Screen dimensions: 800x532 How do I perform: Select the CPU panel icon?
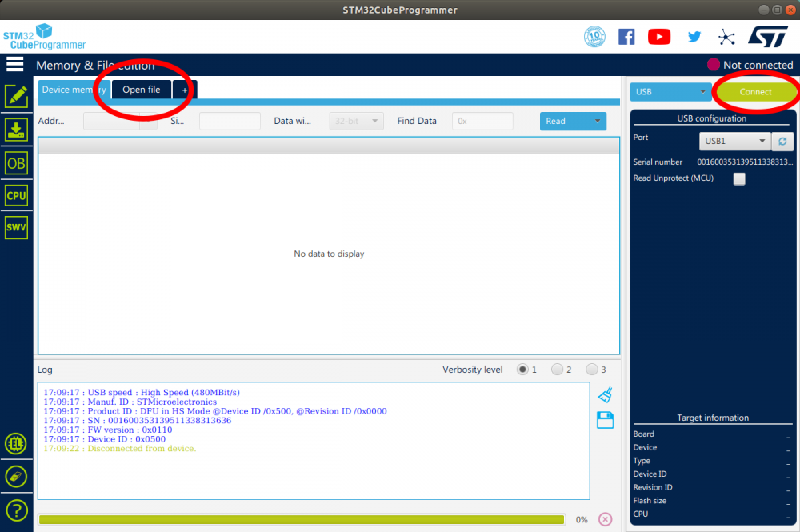pos(17,195)
